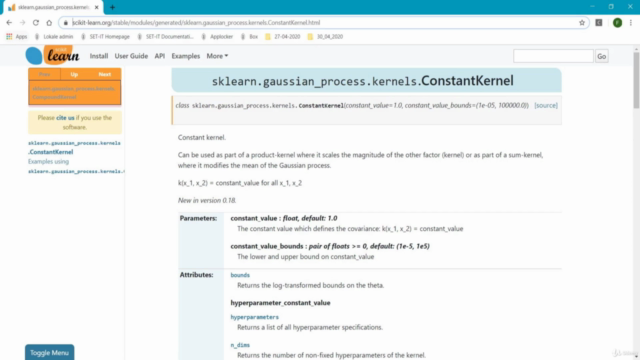The width and height of the screenshot is (640, 360).
Task: Go back with the browser back arrow
Action: 9,23
